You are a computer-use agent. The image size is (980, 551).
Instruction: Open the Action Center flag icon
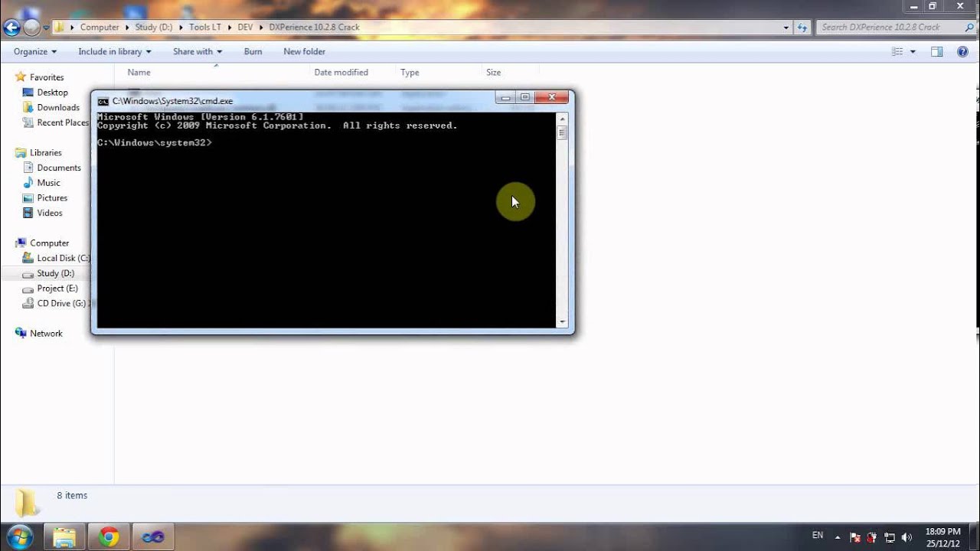pos(855,537)
